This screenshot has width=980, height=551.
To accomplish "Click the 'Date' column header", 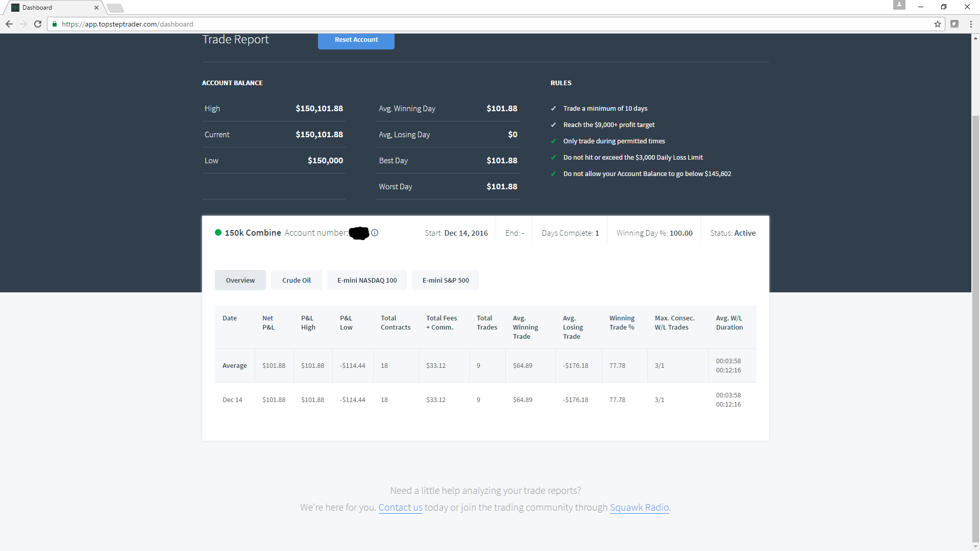I will [x=230, y=318].
